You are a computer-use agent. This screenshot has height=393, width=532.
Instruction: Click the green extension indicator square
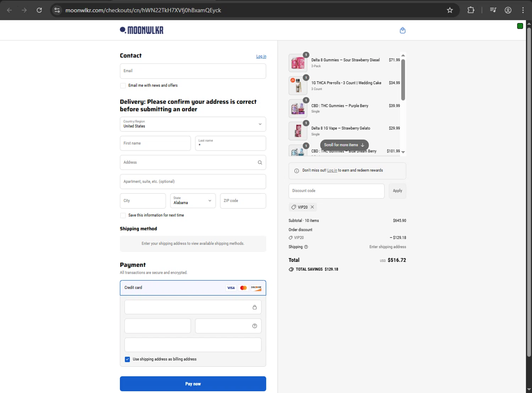[520, 26]
